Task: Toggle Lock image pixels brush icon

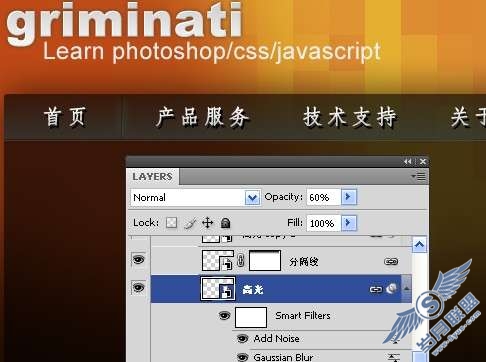Action: 190,223
